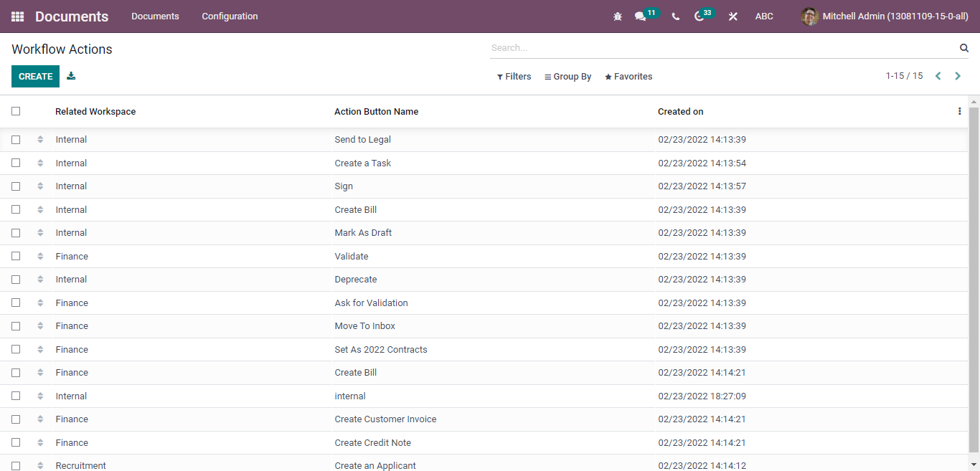980x471 pixels.
Task: Check the Mark As Draft row checkbox
Action: point(16,233)
